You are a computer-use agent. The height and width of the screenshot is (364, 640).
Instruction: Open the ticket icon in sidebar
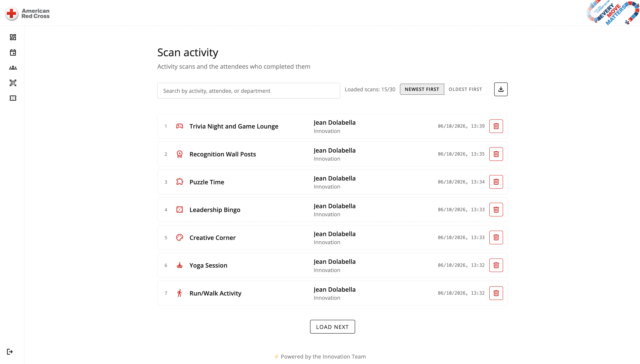[x=13, y=98]
